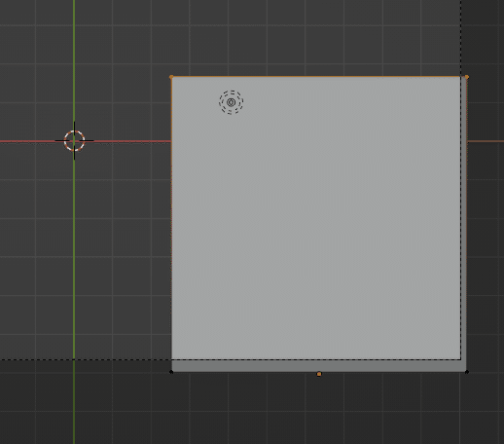This screenshot has height=444, width=504.
Task: Select the plane's top-left vertex
Action: [171, 77]
